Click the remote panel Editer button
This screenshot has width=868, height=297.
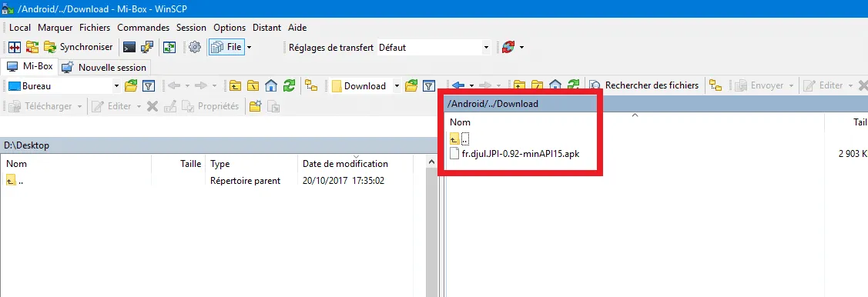click(824, 85)
